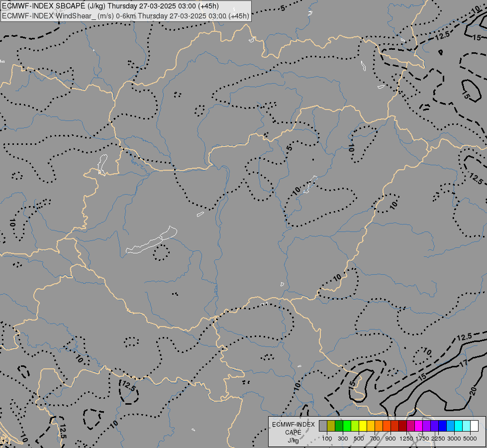
Task: Click the legend value 500
Action: pyautogui.click(x=359, y=439)
